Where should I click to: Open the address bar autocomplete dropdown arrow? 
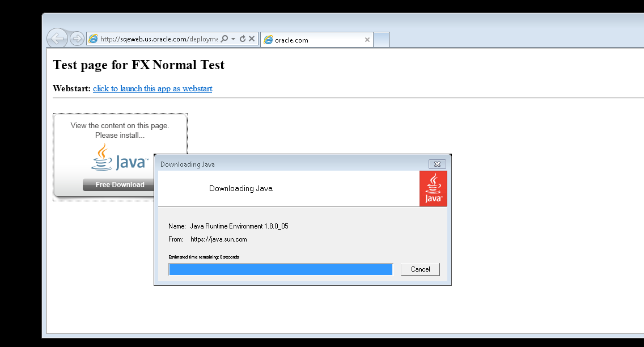[233, 39]
